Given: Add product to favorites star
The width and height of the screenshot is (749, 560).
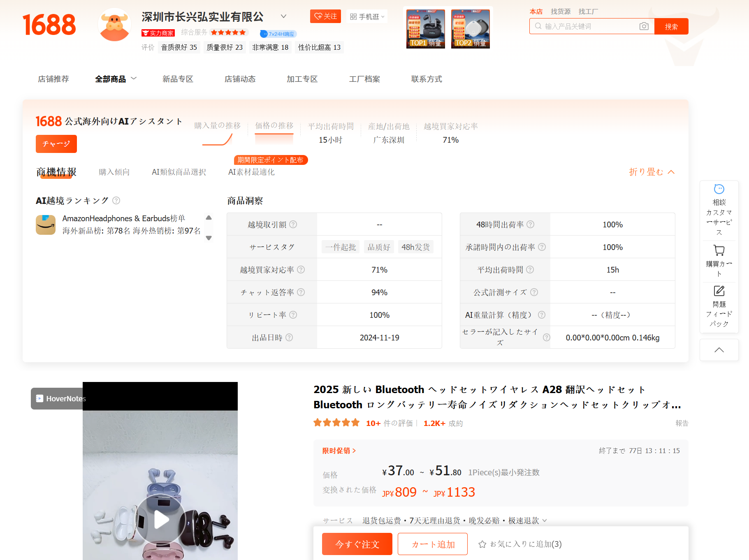Looking at the screenshot, I should click(x=482, y=544).
